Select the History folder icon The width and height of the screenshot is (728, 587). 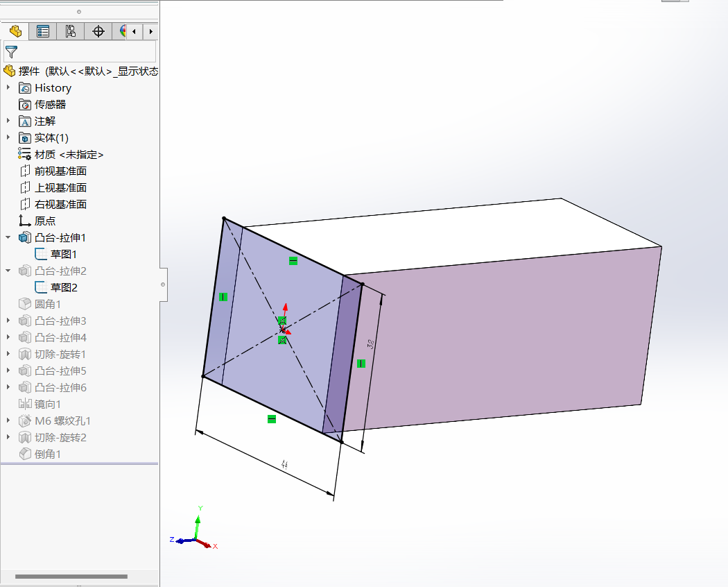24,88
